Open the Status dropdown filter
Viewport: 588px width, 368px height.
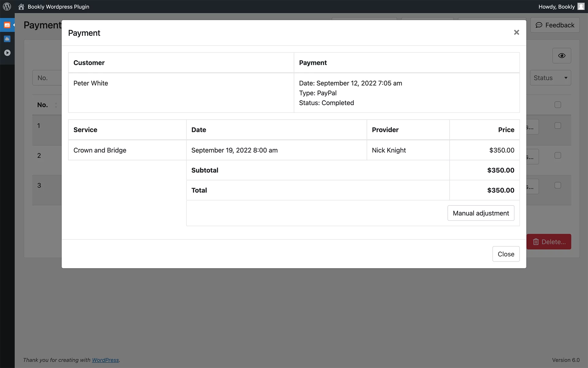(550, 78)
